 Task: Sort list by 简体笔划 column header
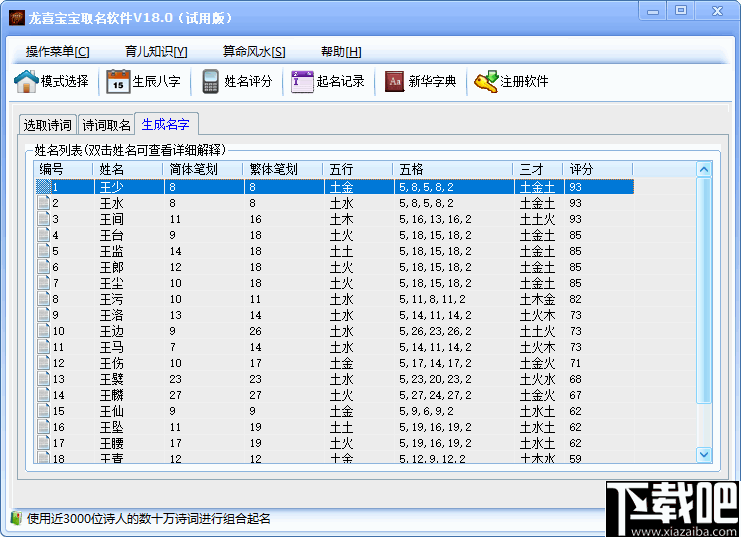203,169
